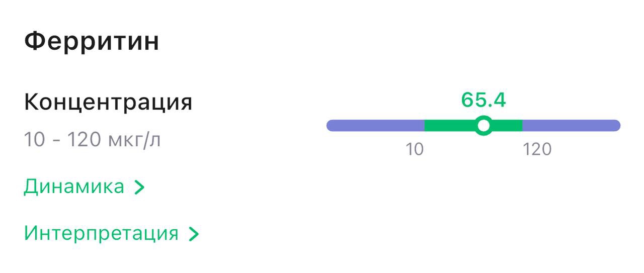Click where left purple meets green on bar
Viewport: 644px width, 273px height.
425,126
